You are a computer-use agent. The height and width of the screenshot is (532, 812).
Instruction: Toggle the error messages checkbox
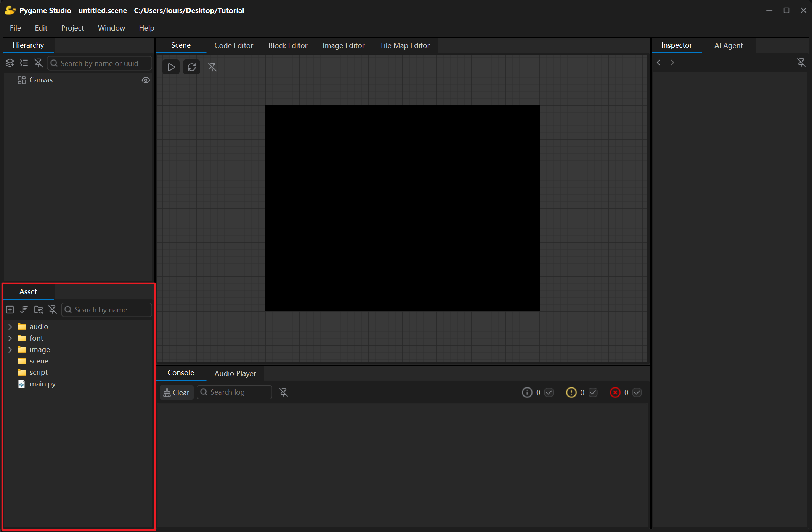[x=637, y=392]
